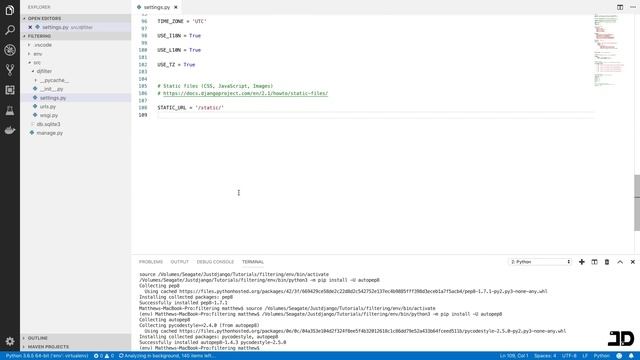Click the editor minimap preview
640x360 pixels.
609,50
